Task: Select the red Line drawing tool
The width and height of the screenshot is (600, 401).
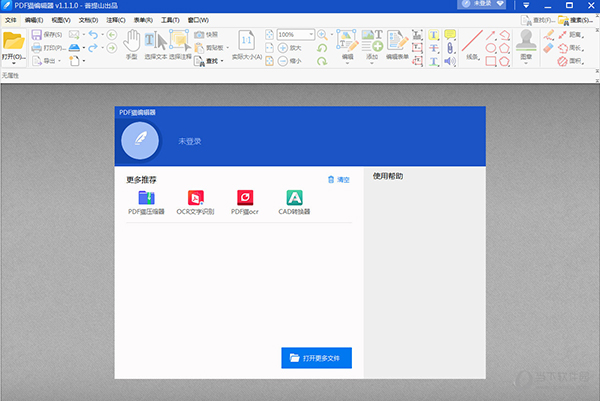Action: [472, 41]
